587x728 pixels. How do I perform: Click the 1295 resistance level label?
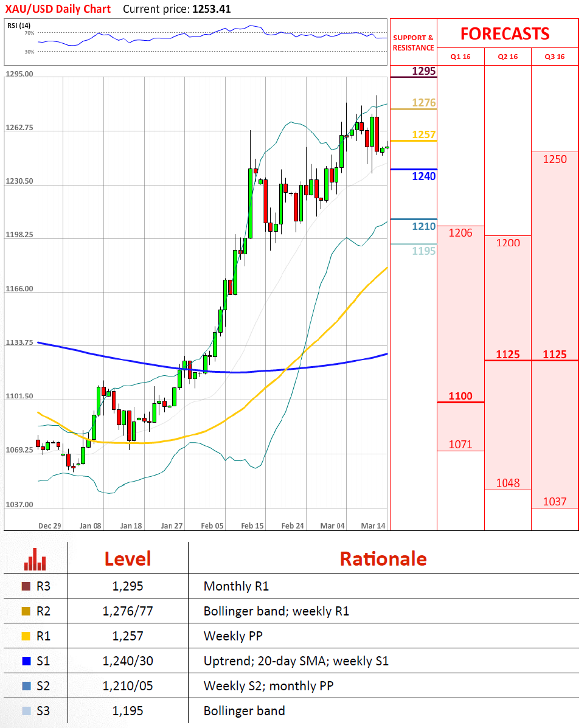(423, 71)
